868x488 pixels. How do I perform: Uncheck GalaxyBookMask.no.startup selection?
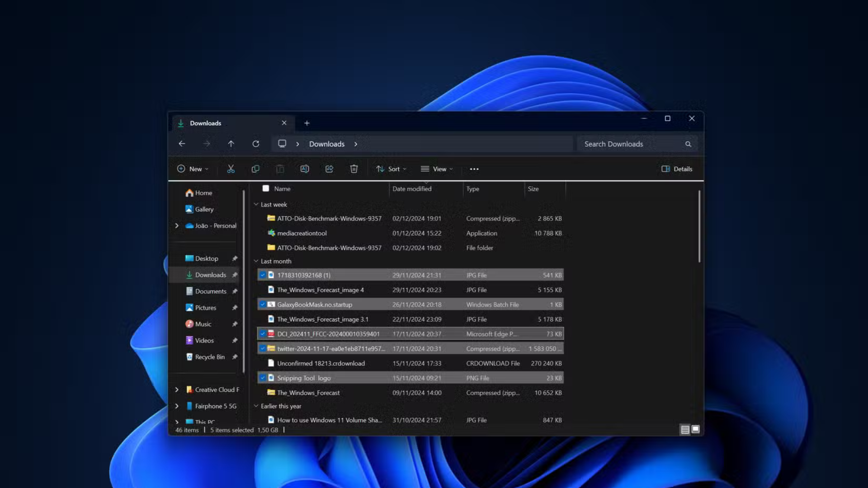point(263,304)
